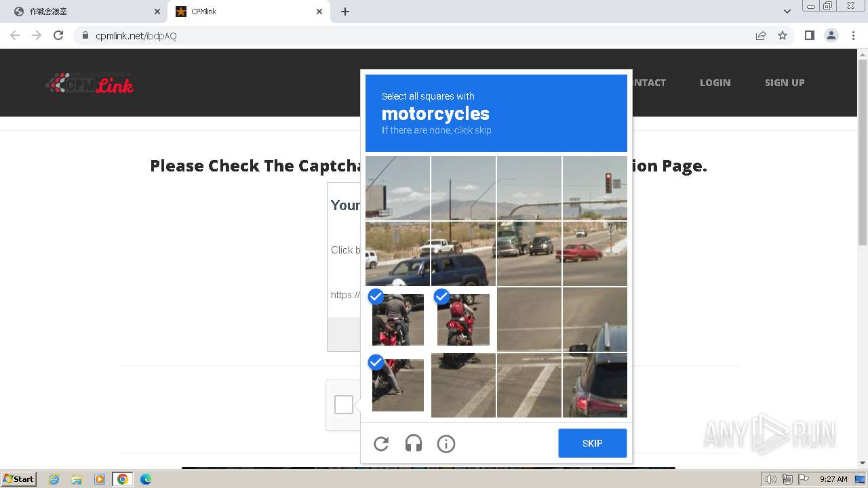Click the SKIP button in the captcha
Screen dimensions: 868x488
tap(592, 443)
